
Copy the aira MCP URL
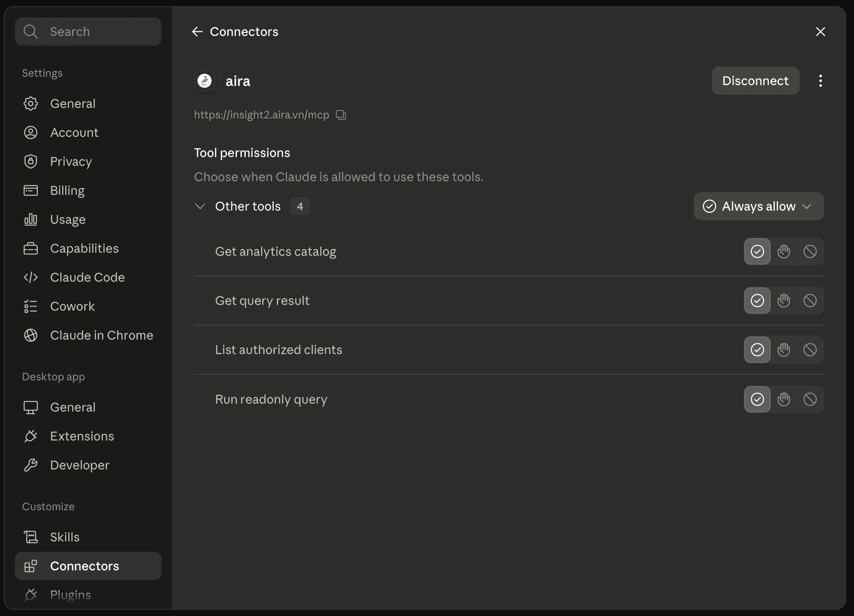341,115
